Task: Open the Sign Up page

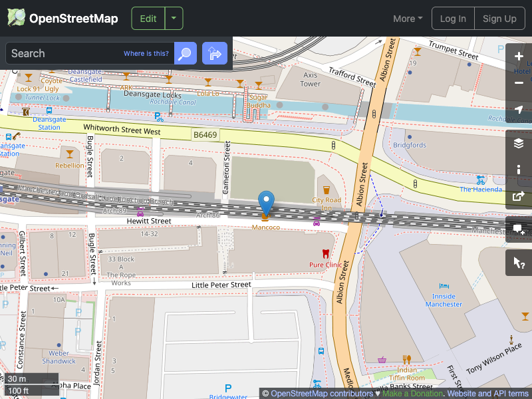Action: [x=499, y=18]
